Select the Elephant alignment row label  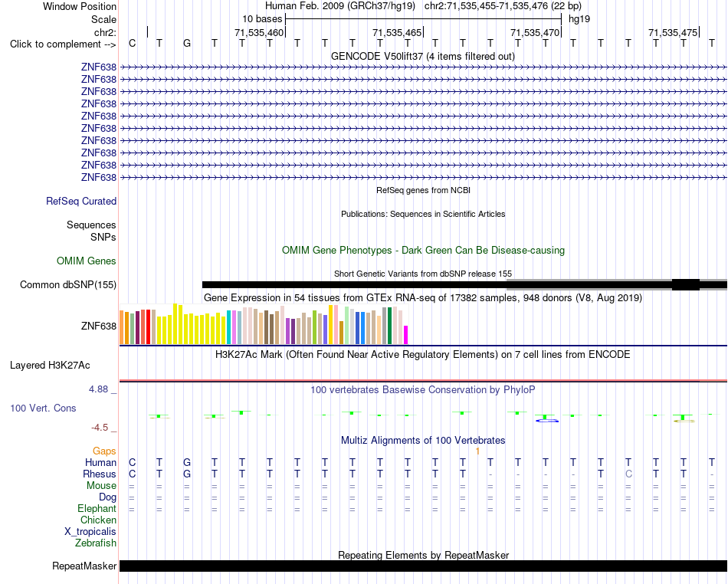(x=97, y=508)
